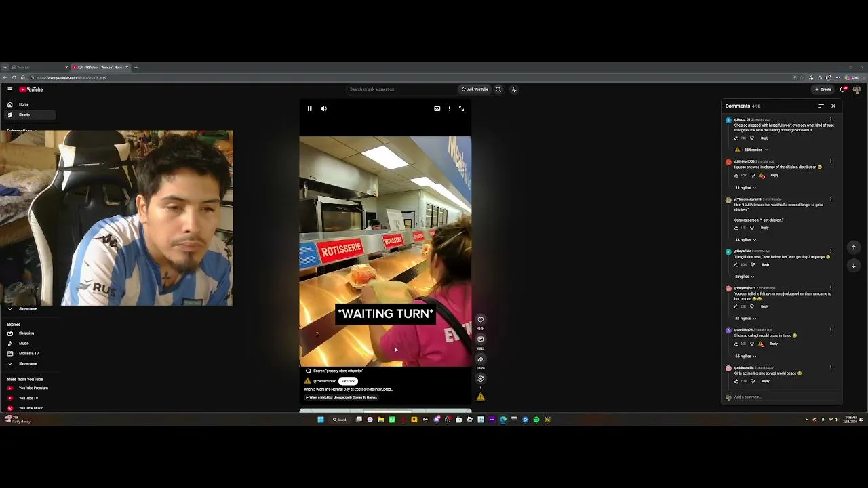868x488 pixels.
Task: Click the Remix button on the Short
Action: [x=481, y=379]
